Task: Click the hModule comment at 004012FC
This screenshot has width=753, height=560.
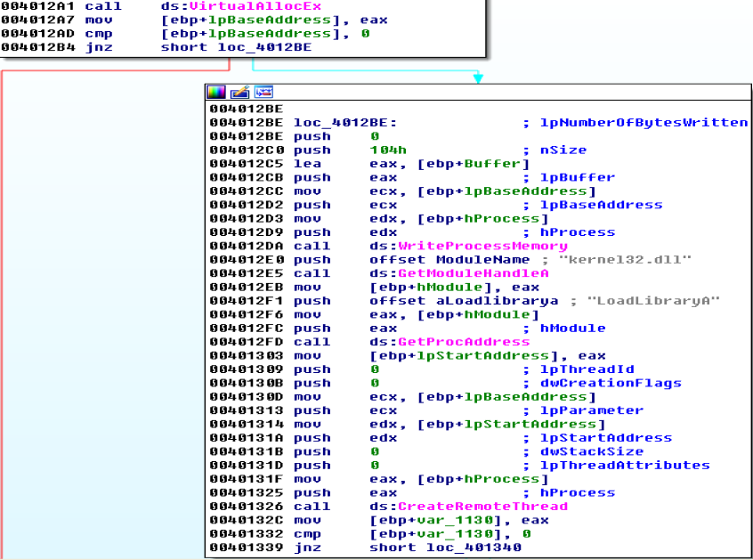Action: click(x=572, y=328)
